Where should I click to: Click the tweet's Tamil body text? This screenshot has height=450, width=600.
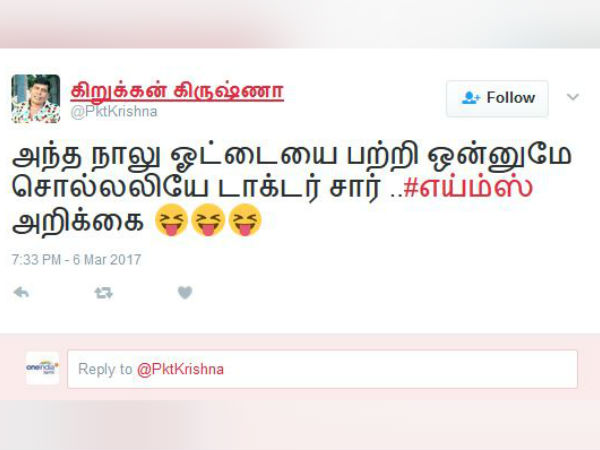pos(292,188)
